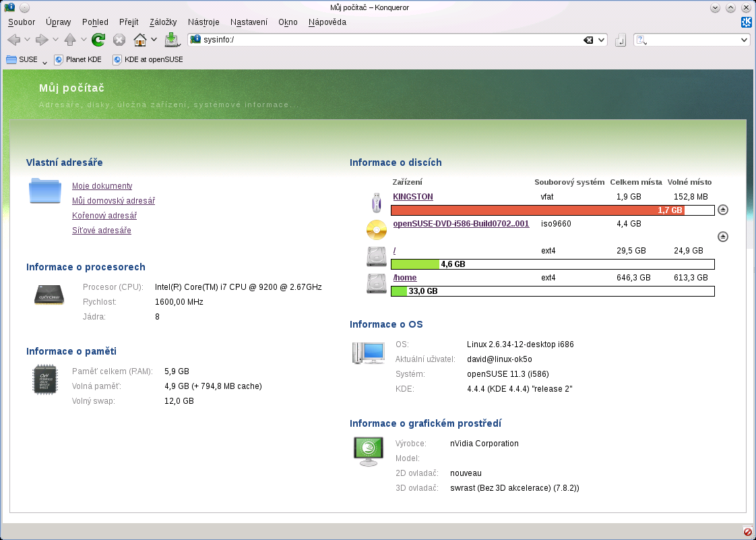Click the blue folder icon
Screen dimensions: 756x540
(45, 191)
